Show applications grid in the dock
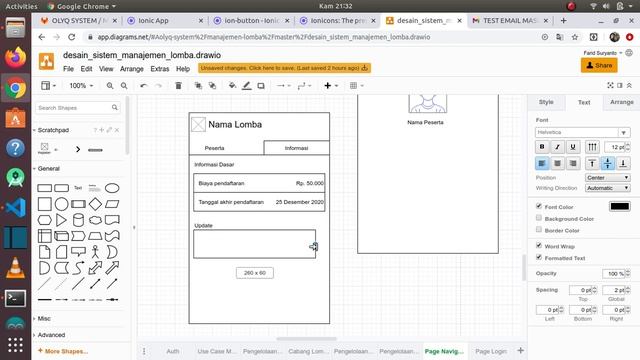This screenshot has height=360, width=640. click(15, 345)
